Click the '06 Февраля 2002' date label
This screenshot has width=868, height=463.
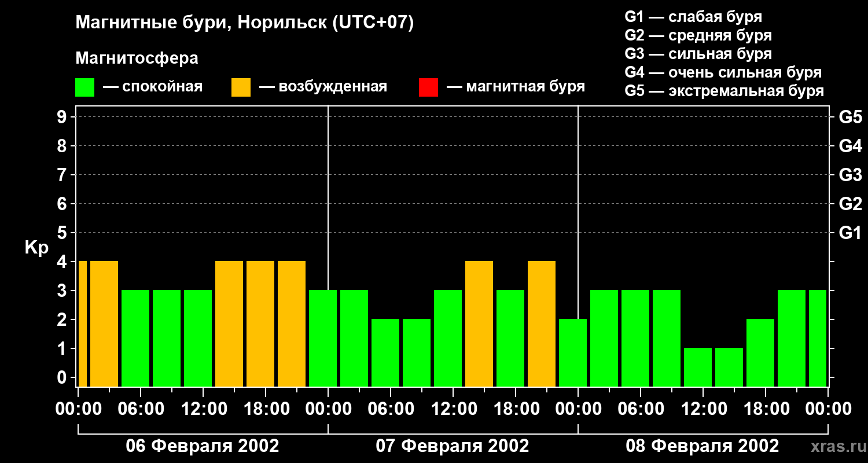point(203,446)
